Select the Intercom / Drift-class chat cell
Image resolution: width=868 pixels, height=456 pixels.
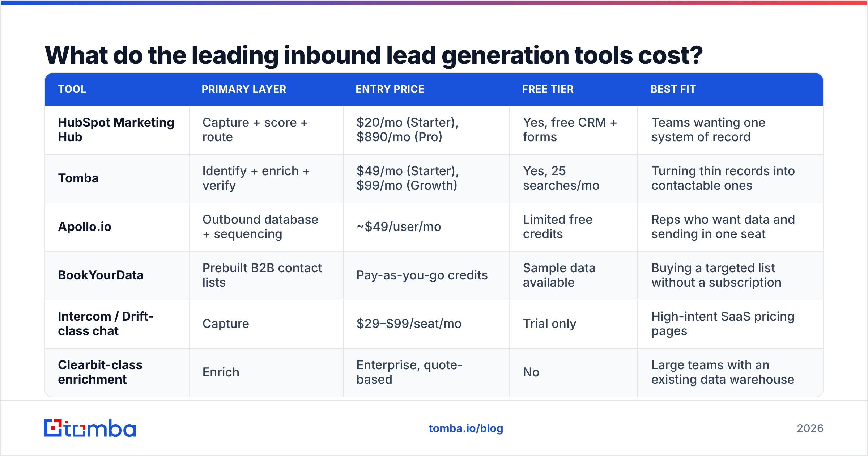tap(116, 324)
